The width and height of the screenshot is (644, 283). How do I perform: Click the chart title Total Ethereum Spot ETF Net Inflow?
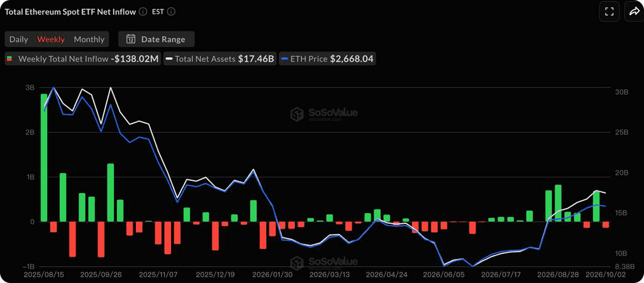pyautogui.click(x=70, y=11)
